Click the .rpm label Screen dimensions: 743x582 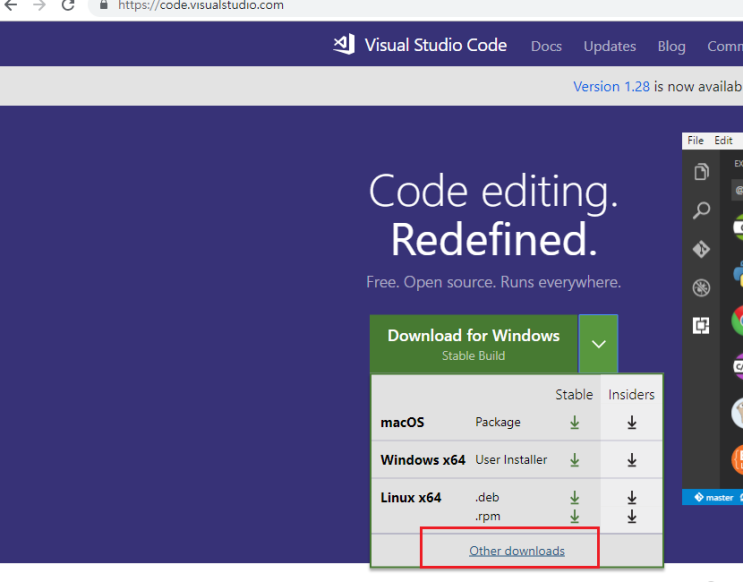click(488, 516)
